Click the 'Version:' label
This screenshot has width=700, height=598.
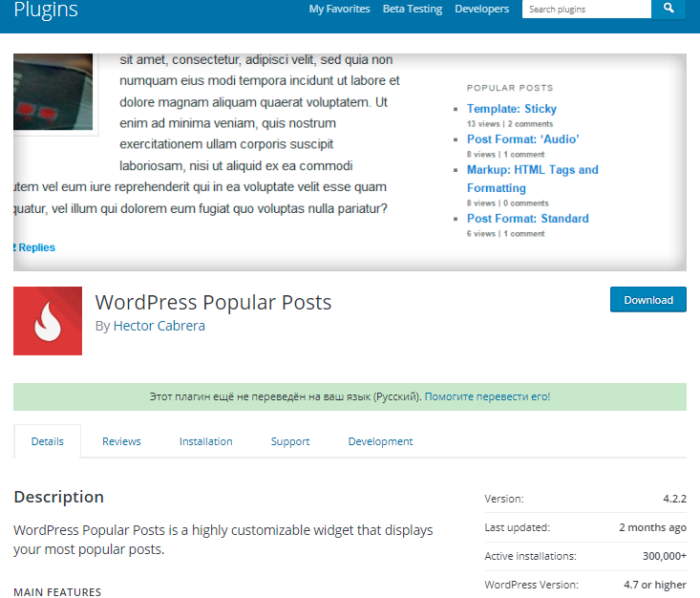pos(504,499)
